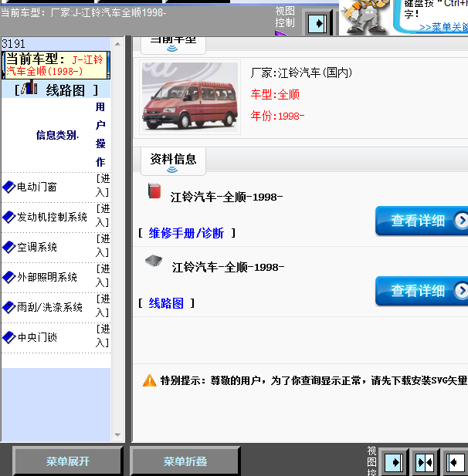Click the 菜单展开 button
The height and width of the screenshot is (476, 468).
pyautogui.click(x=67, y=461)
